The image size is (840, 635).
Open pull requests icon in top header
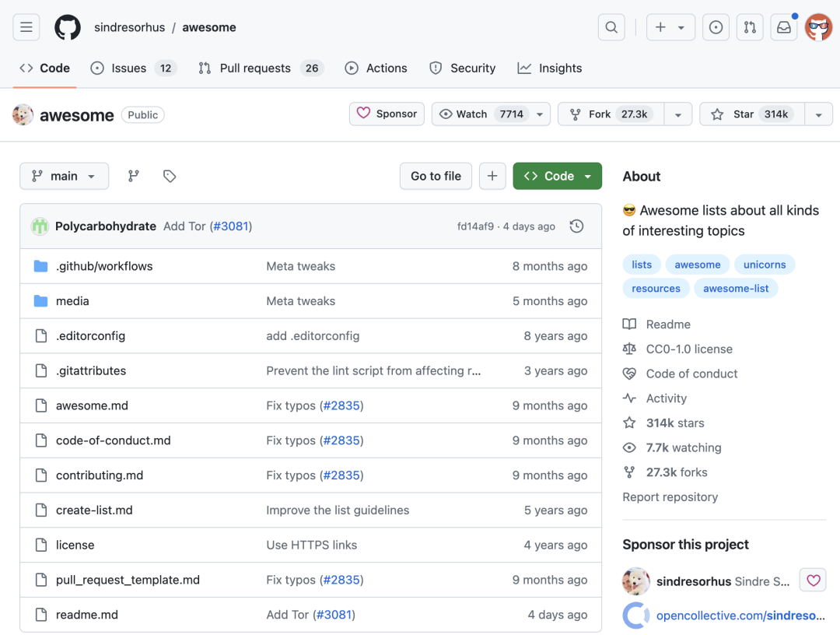point(750,26)
